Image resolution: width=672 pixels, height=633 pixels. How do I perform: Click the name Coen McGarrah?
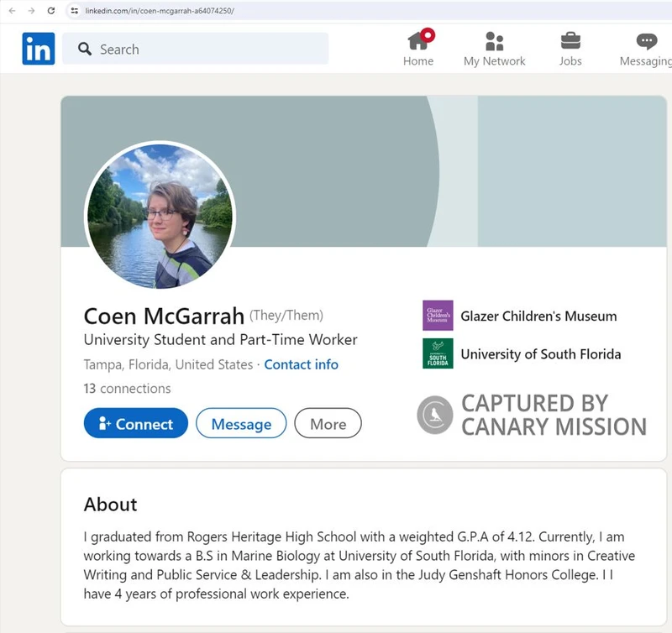click(x=164, y=316)
